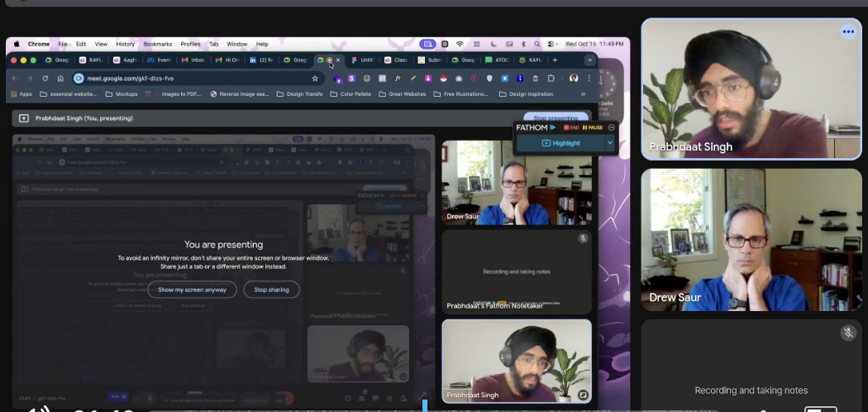Click Stop sharing button
This screenshot has width=868, height=412.
coord(271,290)
